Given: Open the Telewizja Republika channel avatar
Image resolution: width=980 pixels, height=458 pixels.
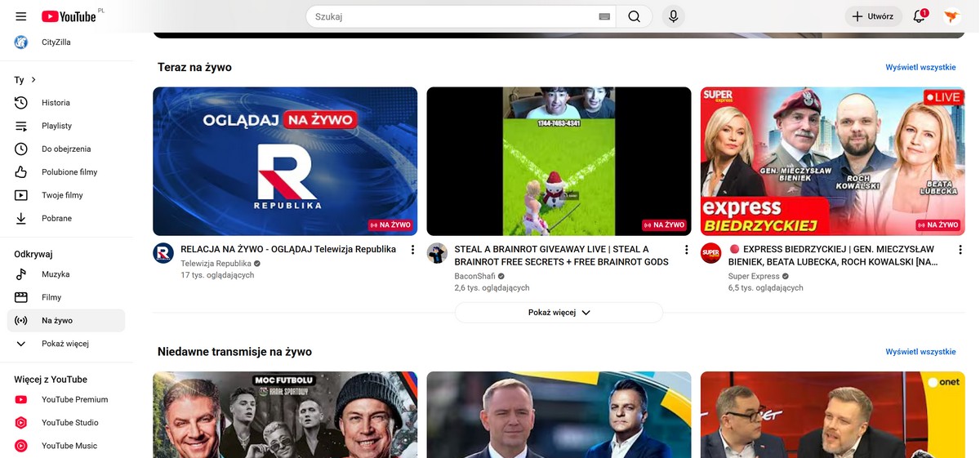Looking at the screenshot, I should coord(163,253).
